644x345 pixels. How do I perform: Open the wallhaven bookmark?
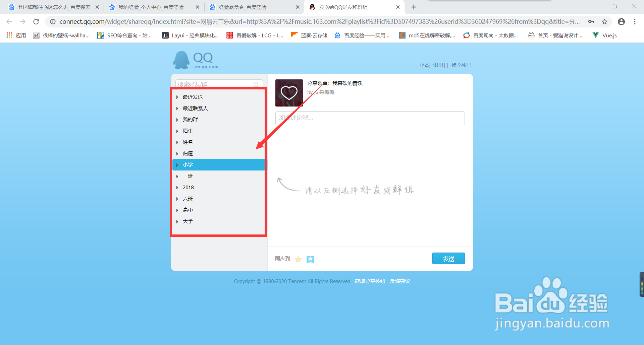tap(61, 35)
